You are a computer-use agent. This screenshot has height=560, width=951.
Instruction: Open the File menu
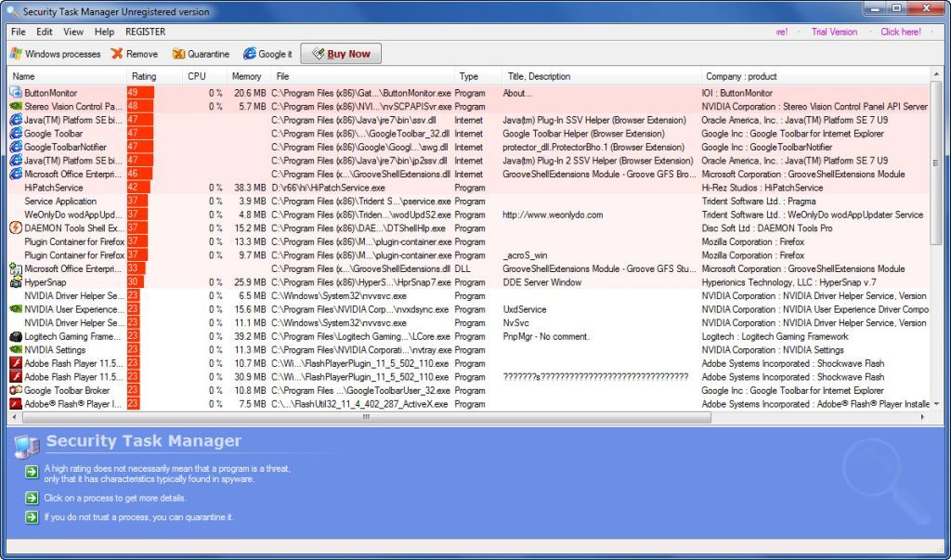coord(19,32)
